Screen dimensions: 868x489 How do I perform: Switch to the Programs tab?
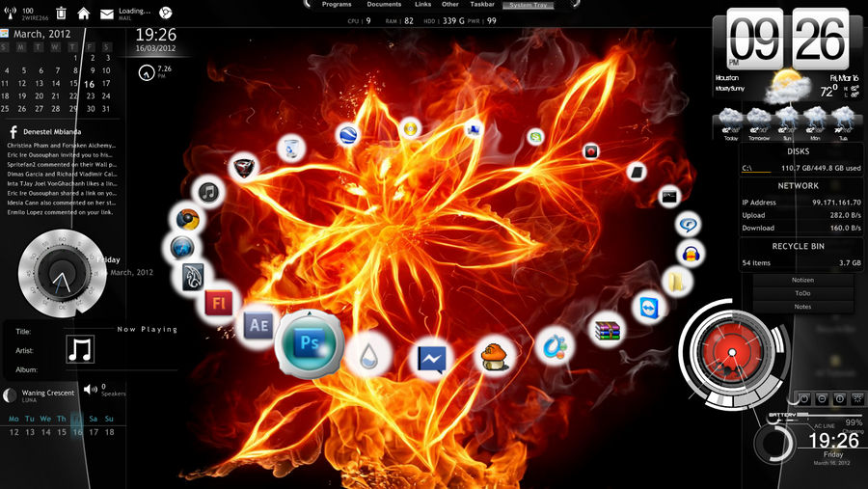pyautogui.click(x=337, y=4)
